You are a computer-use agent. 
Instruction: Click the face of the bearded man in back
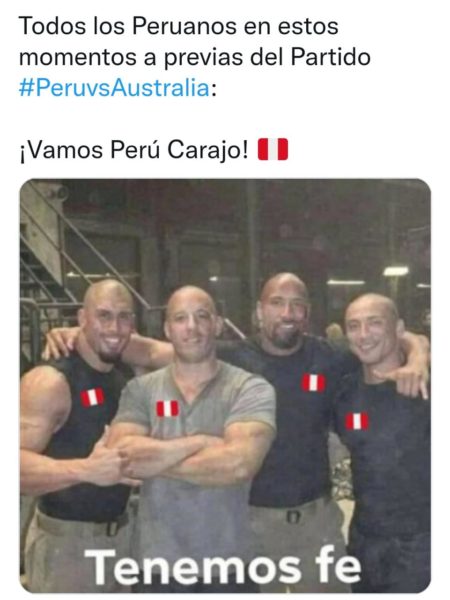[x=284, y=312]
